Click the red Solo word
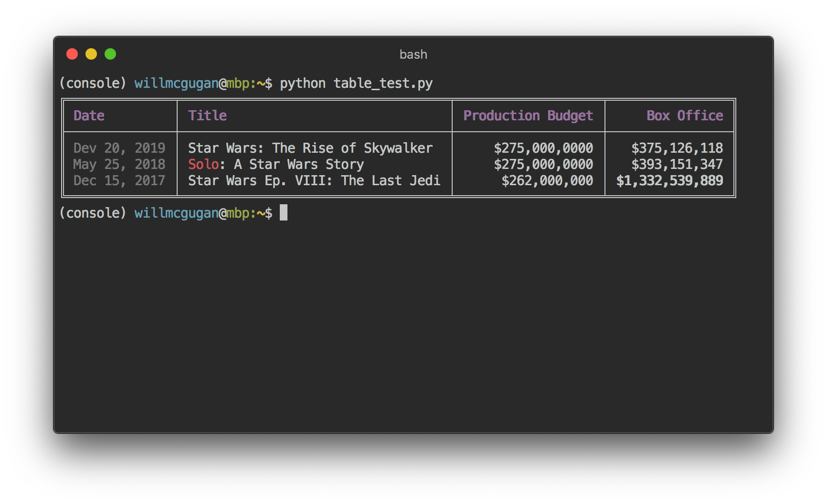The height and width of the screenshot is (504, 827). 203,165
